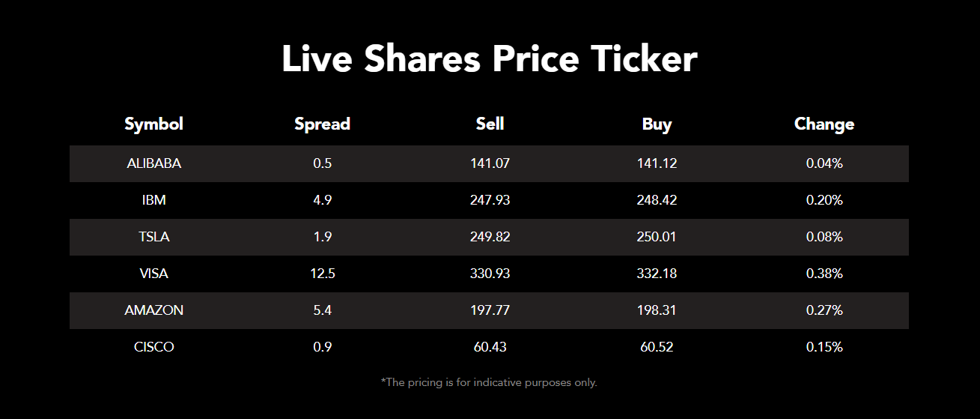
Task: Click VISA's spread value 12.5
Action: 322,274
